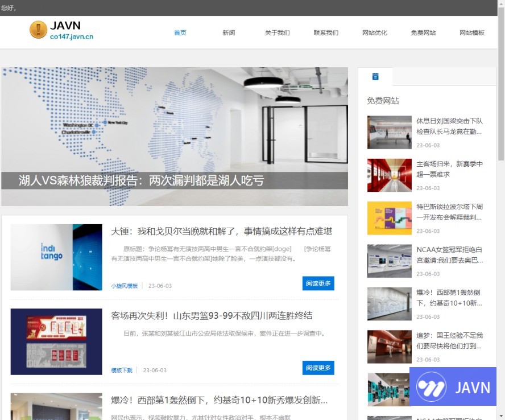Open the banner headline 湖人VS森林狼裁判报告
Viewport: 505px width, 420px height.
tap(141, 180)
